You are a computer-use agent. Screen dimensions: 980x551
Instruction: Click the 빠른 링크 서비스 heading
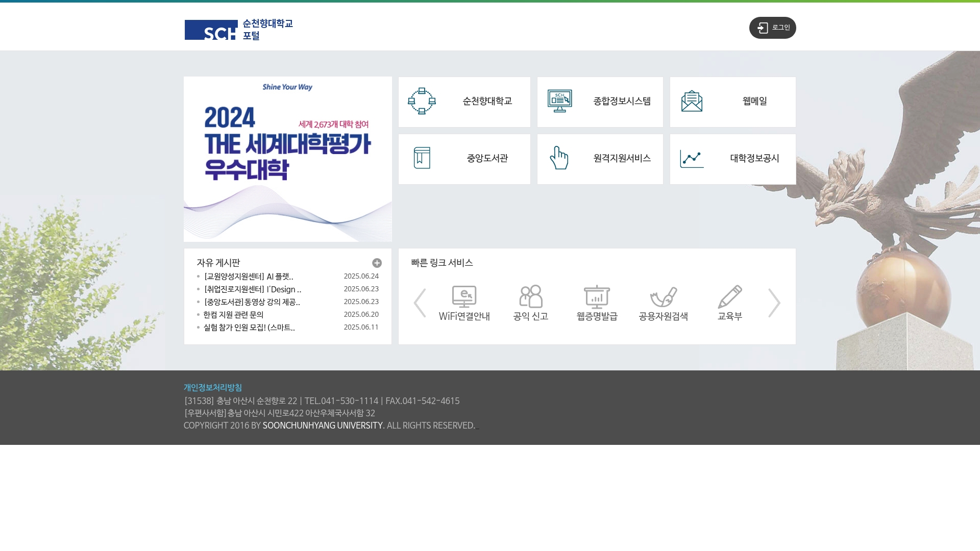(x=442, y=263)
